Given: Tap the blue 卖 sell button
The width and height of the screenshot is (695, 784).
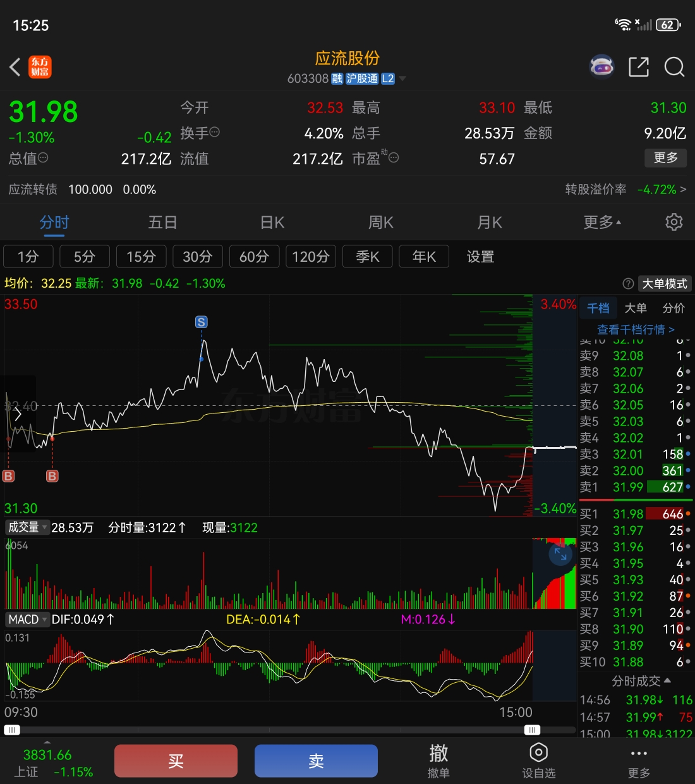Looking at the screenshot, I should (x=316, y=761).
